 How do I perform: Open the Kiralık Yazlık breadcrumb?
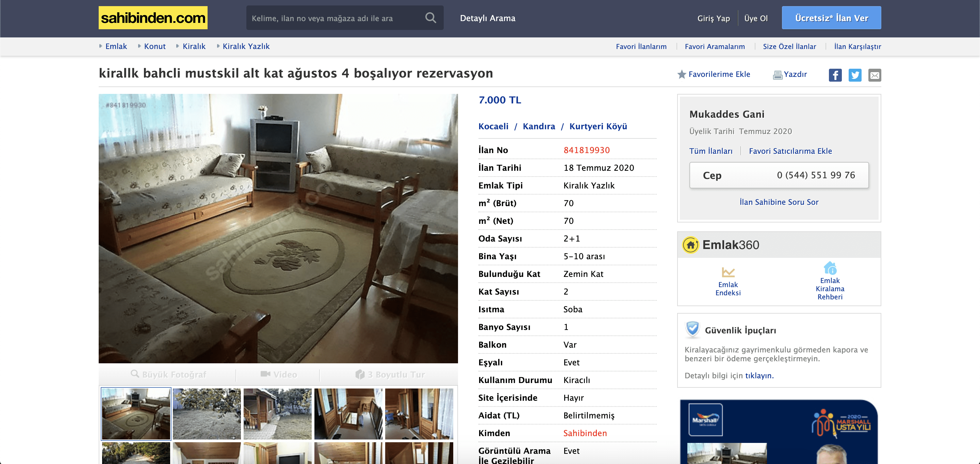[x=246, y=46]
